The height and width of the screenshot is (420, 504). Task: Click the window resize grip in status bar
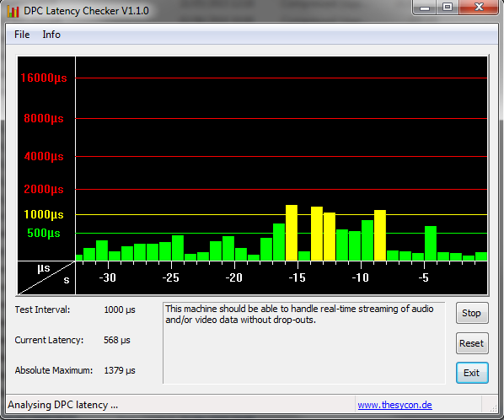pyautogui.click(x=493, y=408)
